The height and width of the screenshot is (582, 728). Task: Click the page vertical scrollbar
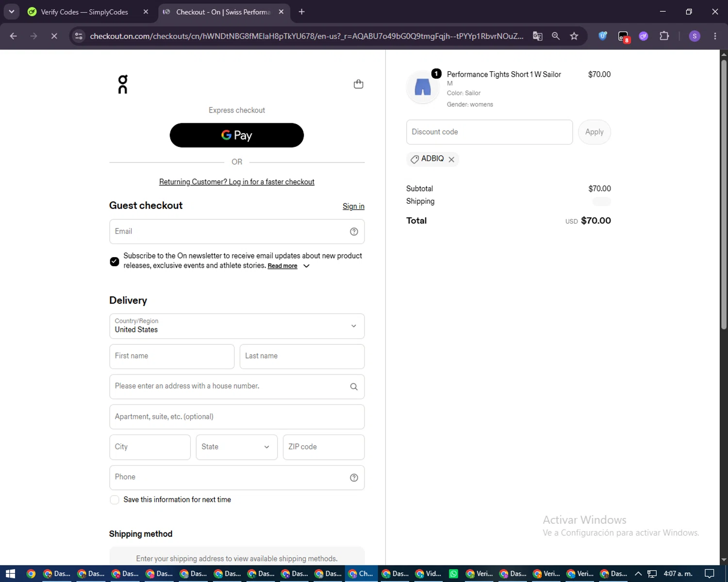pos(724,194)
